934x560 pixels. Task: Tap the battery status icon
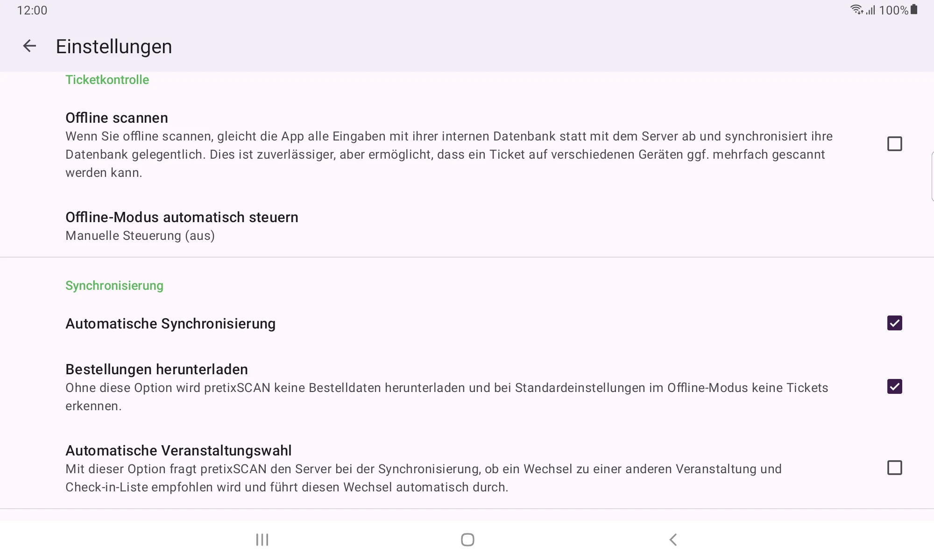click(914, 9)
